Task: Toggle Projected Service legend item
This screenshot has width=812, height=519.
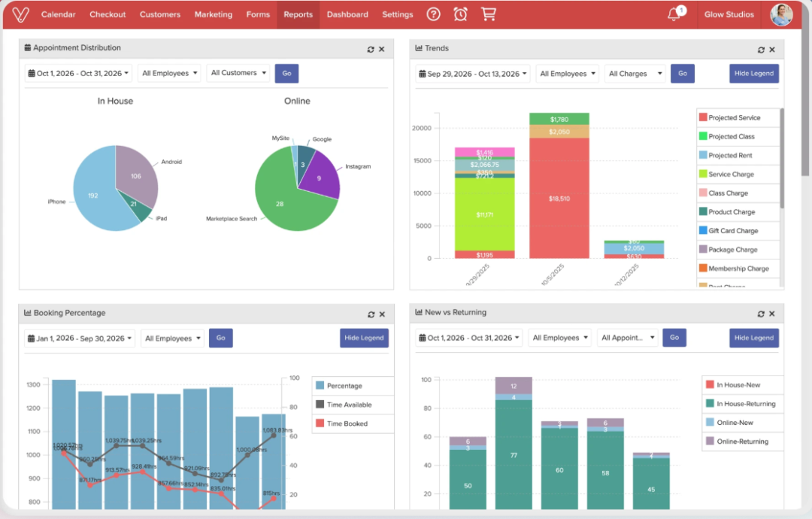Action: tap(733, 118)
